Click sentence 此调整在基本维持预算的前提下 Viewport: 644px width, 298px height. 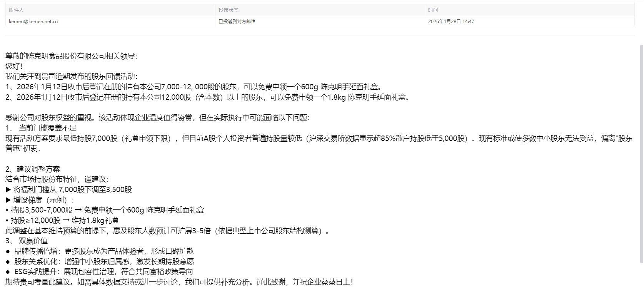[x=168, y=231]
